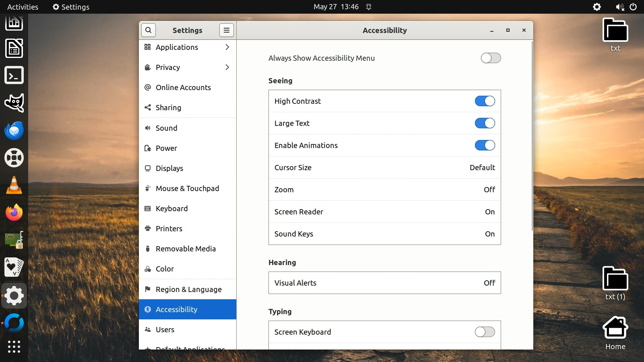The width and height of the screenshot is (644, 362).
Task: Launch VLC media player from the dock
Action: click(14, 185)
